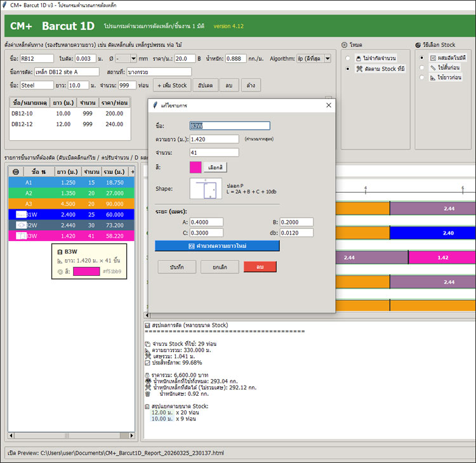This screenshot has width=476, height=463.
Task: Click the shape icon on the B3W row
Action: 21,236
